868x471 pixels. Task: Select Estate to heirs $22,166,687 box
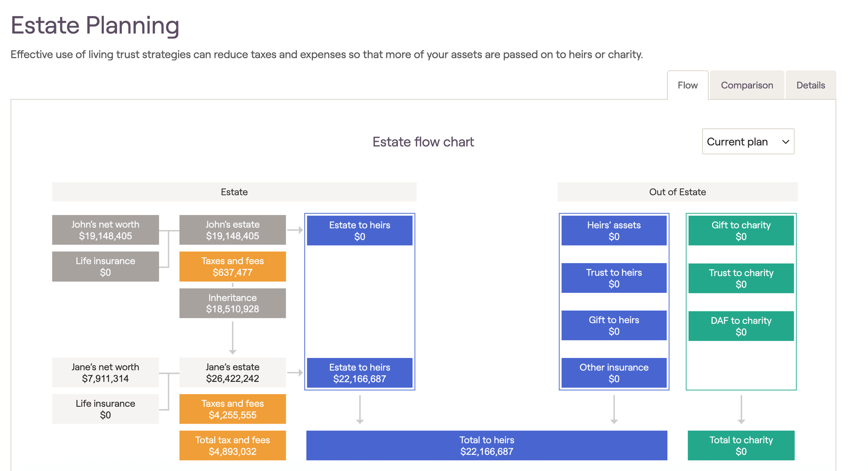359,373
